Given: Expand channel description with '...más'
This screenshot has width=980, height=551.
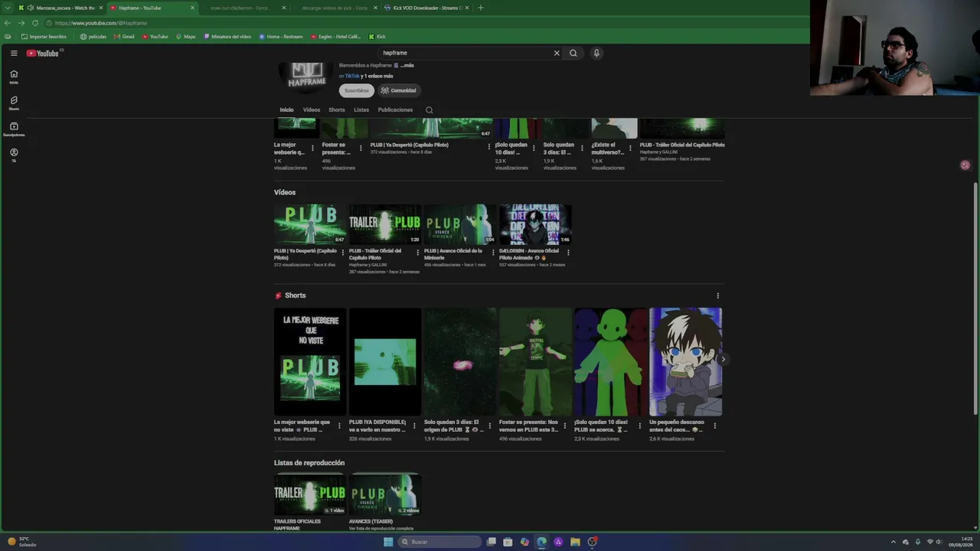Looking at the screenshot, I should tap(407, 66).
